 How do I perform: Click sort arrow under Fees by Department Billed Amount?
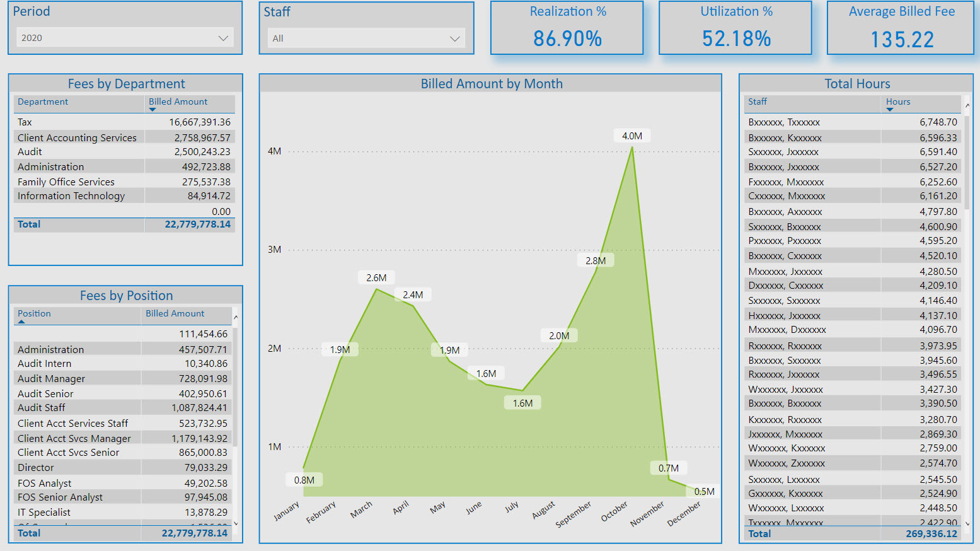coord(153,110)
